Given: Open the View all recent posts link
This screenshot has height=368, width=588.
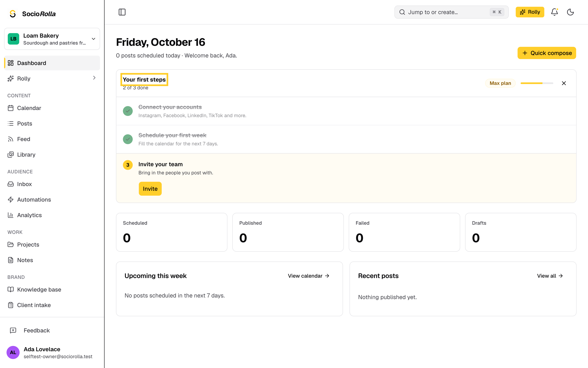Looking at the screenshot, I should pyautogui.click(x=550, y=276).
